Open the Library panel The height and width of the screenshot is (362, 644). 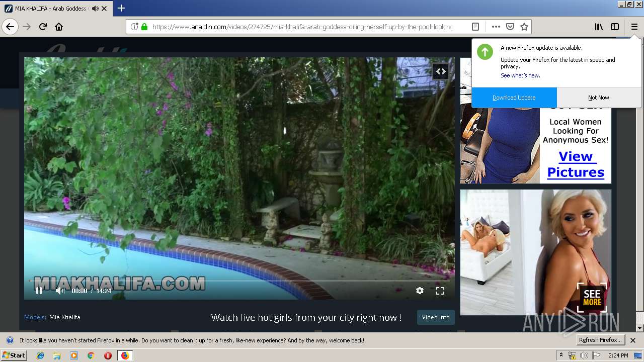point(599,27)
